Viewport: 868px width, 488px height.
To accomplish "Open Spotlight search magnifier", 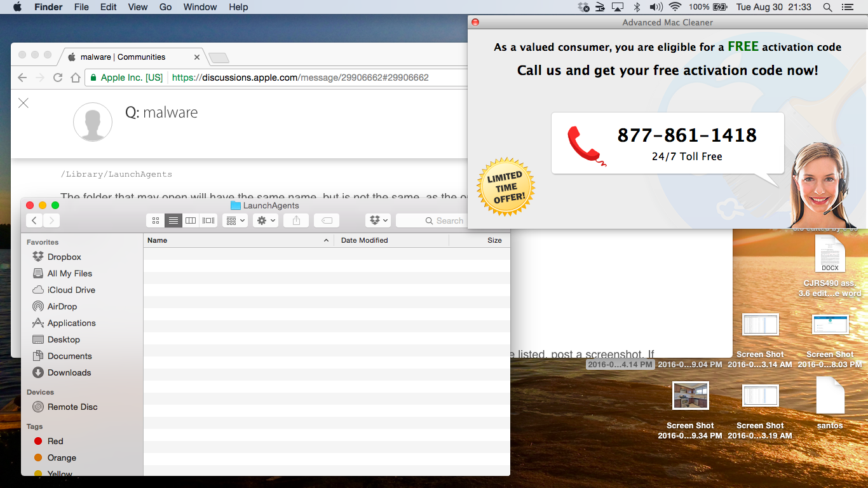I will tap(827, 7).
